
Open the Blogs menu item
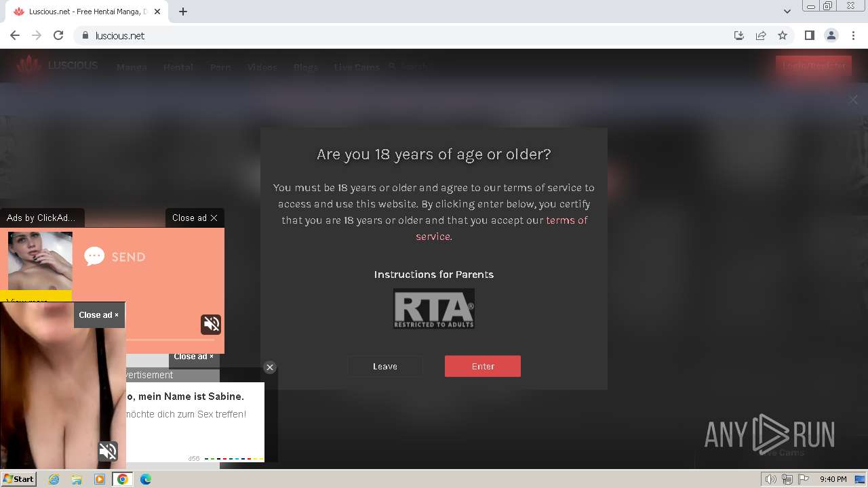(306, 67)
